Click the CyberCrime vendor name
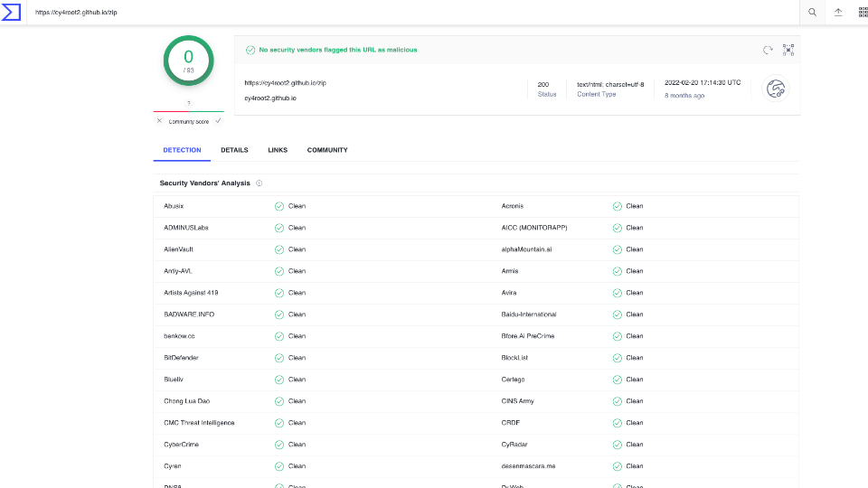The height and width of the screenshot is (488, 868). pyautogui.click(x=181, y=445)
